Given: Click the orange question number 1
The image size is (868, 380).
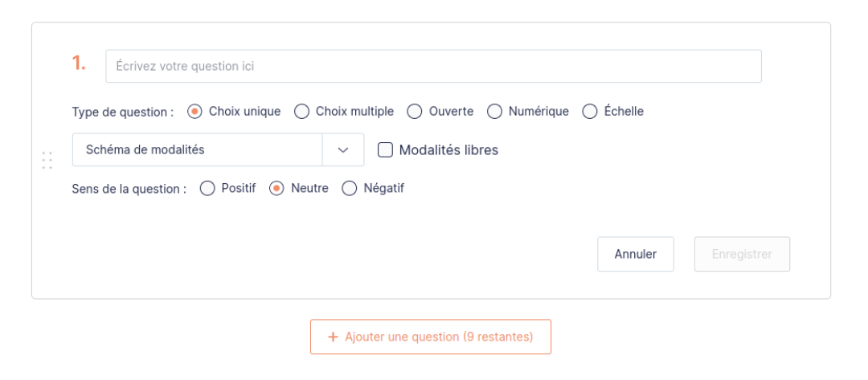Looking at the screenshot, I should 79,65.
